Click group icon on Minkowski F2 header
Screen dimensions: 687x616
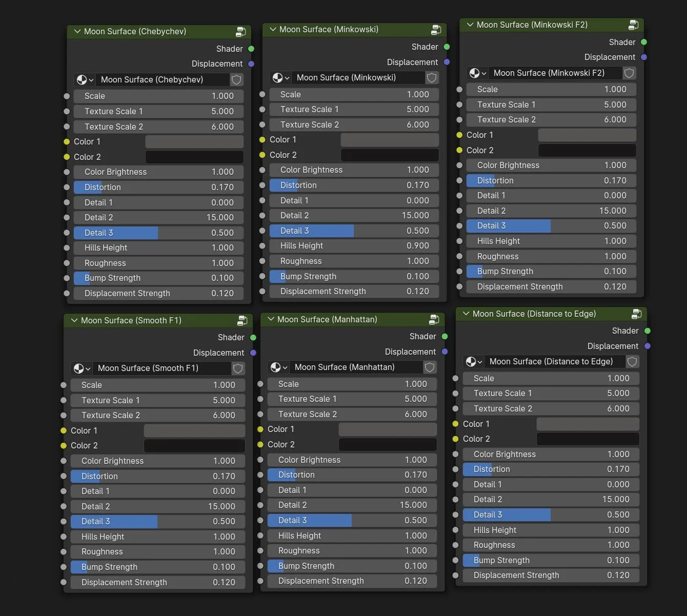(x=633, y=25)
